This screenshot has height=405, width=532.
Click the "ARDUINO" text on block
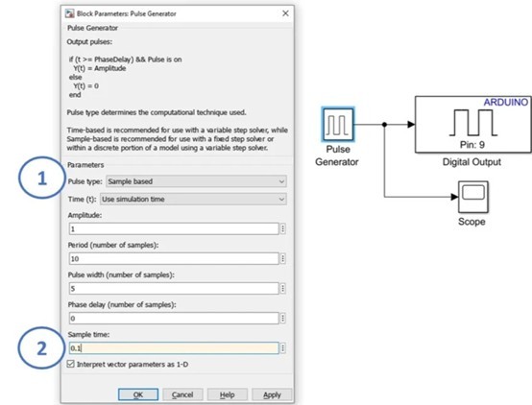click(x=505, y=102)
